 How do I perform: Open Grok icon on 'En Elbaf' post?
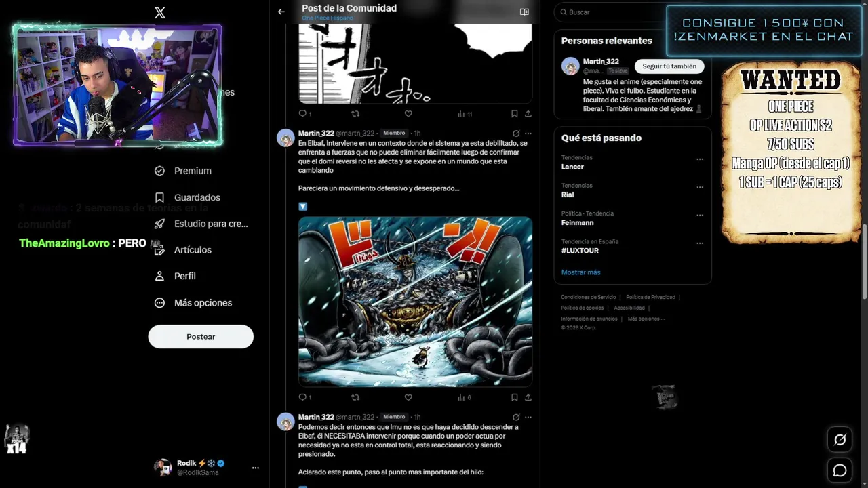point(516,134)
